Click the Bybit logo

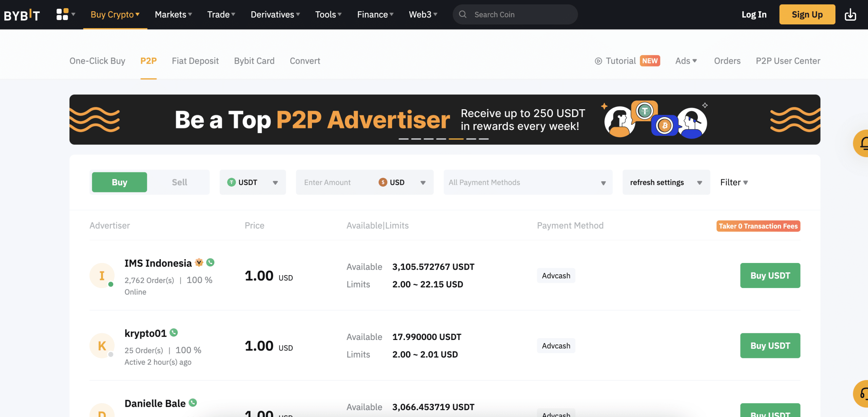[22, 15]
